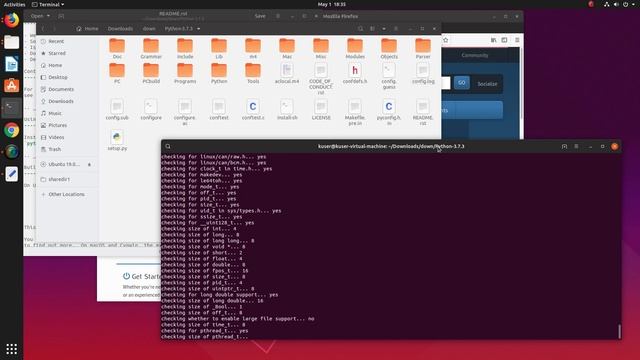Open the Programs folder

tap(185, 73)
